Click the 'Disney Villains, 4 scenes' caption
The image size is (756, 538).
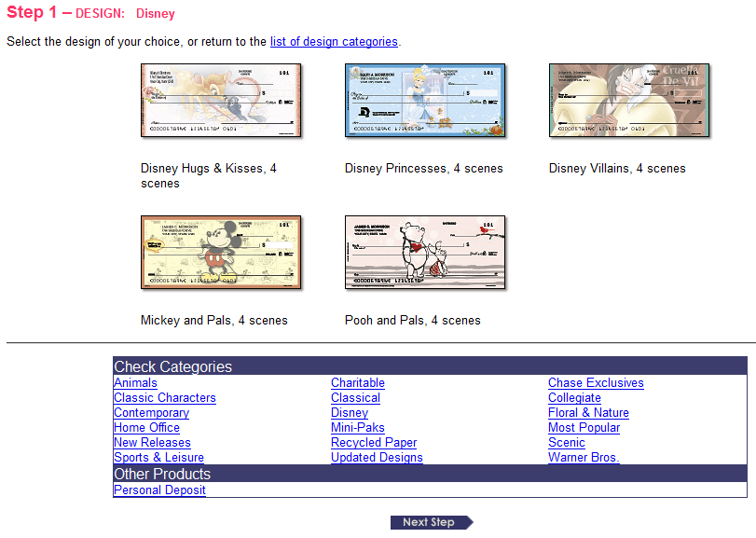click(x=617, y=168)
